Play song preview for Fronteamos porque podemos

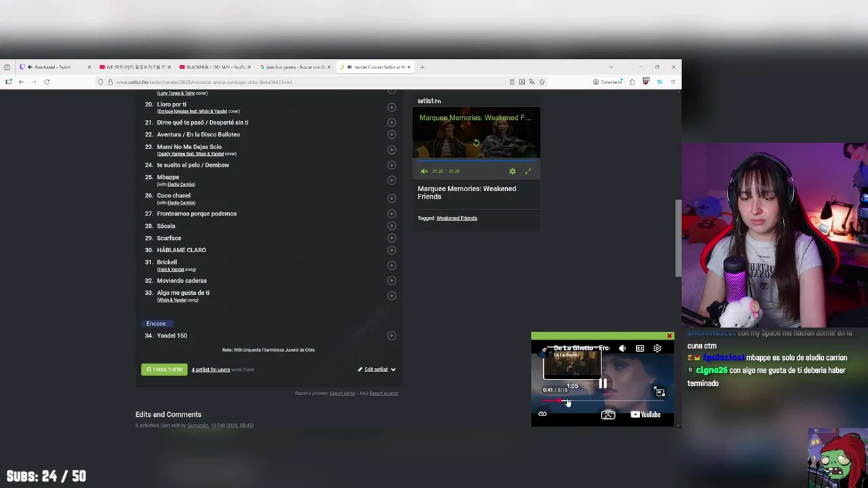[x=391, y=214]
